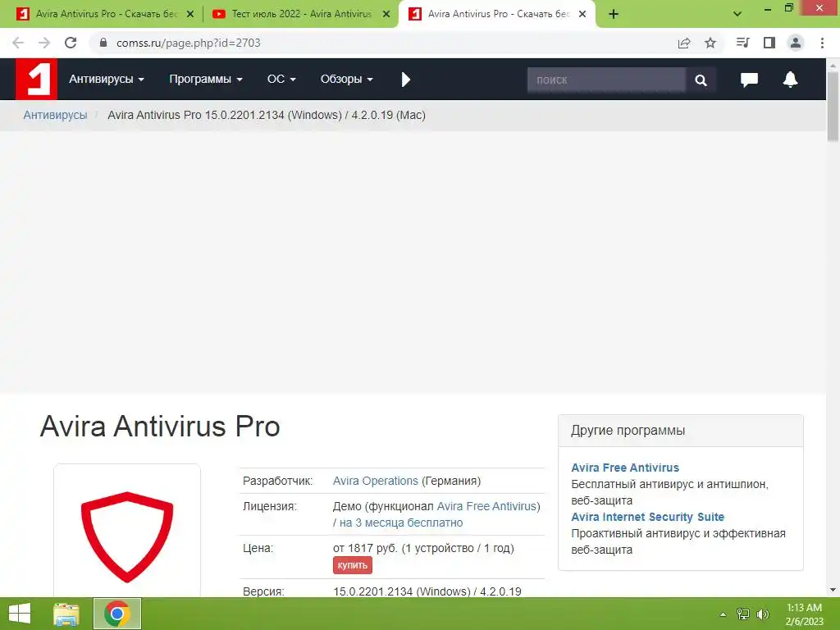Click the на 3 месяца бесплатно link

click(401, 523)
